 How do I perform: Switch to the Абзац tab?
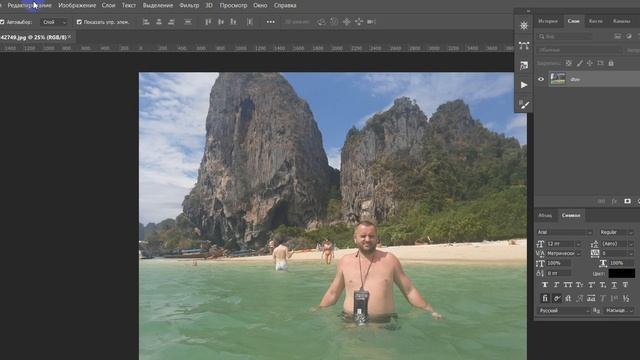(545, 216)
